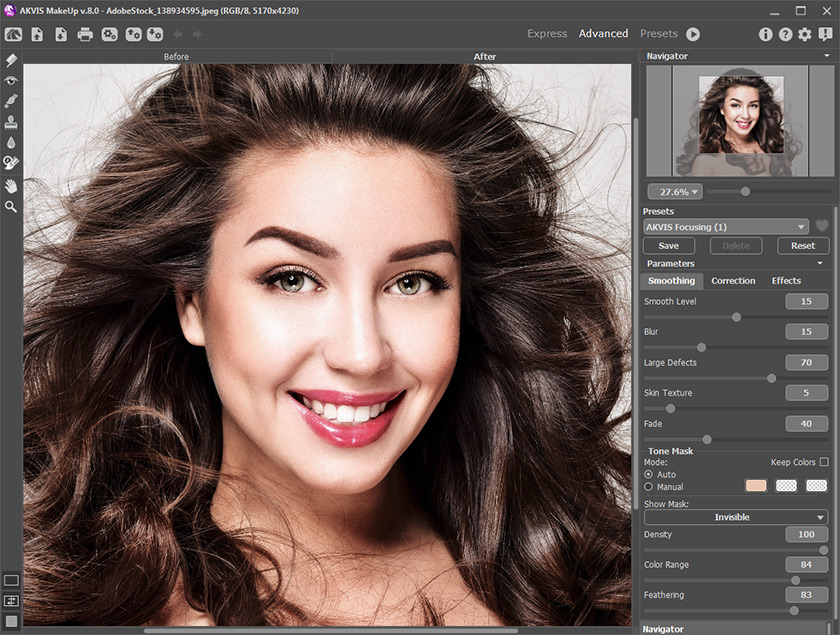Click the Print image icon
840x635 pixels.
tap(85, 34)
